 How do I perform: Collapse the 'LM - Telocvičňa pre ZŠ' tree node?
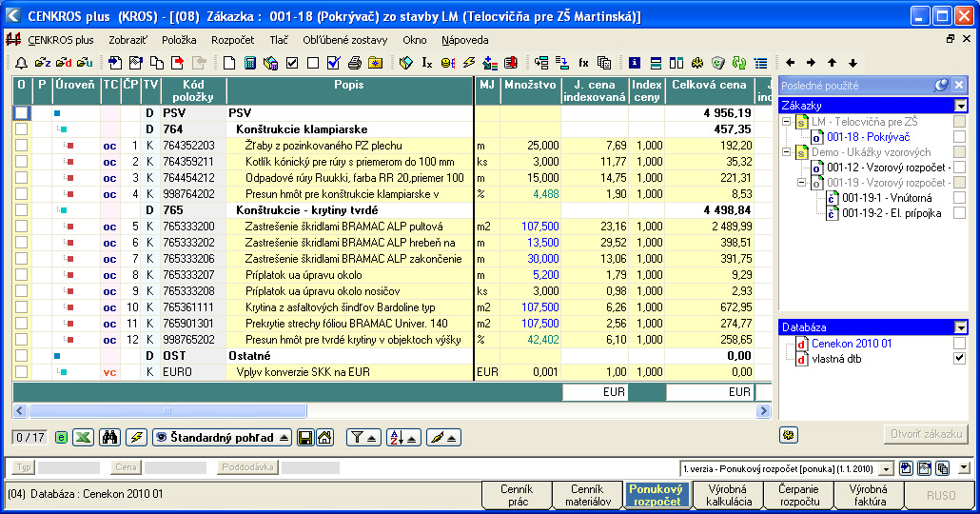point(786,122)
